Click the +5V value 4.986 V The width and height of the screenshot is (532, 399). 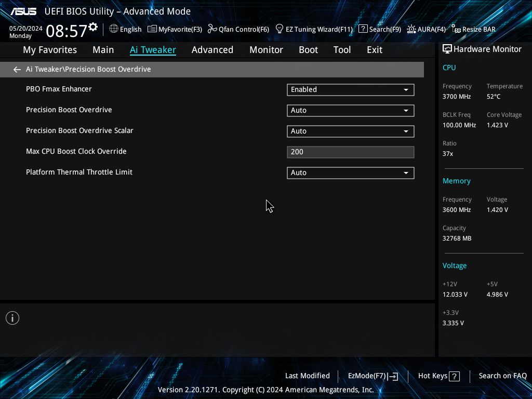(x=497, y=295)
